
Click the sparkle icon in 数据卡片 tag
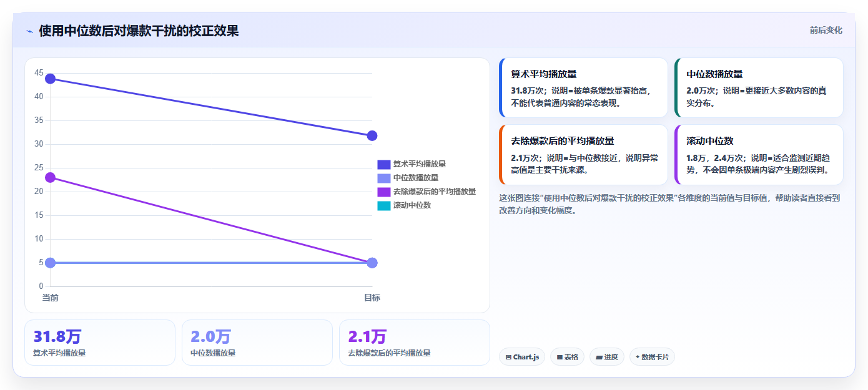coord(638,358)
